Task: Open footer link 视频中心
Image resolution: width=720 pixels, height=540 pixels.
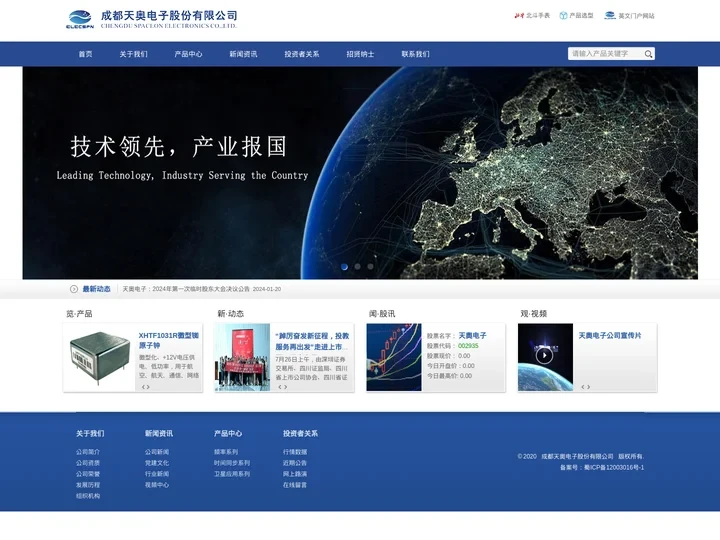Action: [x=157, y=485]
